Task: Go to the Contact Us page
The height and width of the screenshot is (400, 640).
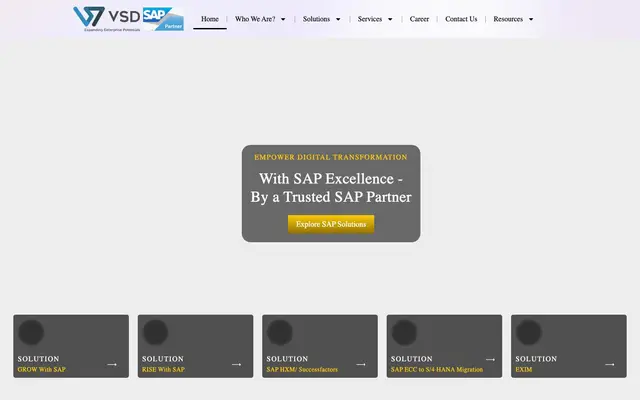Action: [x=461, y=19]
